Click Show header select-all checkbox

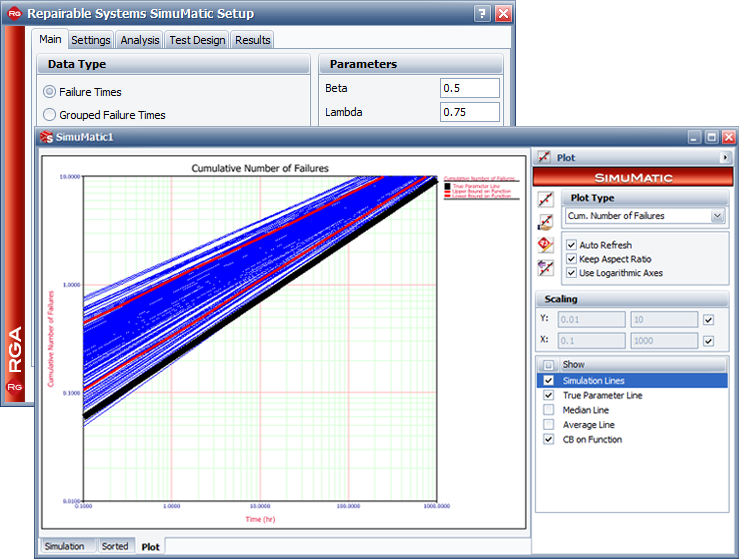click(548, 365)
